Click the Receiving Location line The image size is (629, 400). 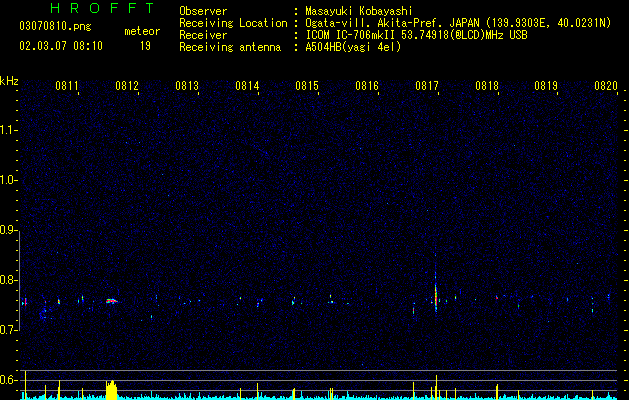click(x=395, y=23)
